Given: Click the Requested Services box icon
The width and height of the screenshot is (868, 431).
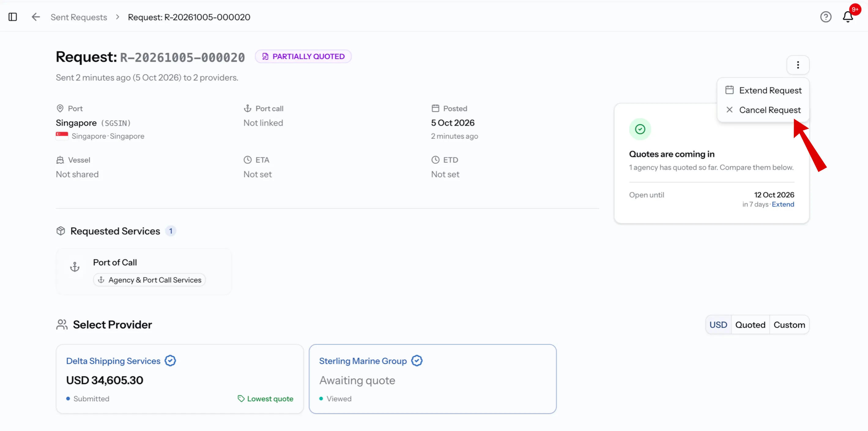Looking at the screenshot, I should [61, 231].
